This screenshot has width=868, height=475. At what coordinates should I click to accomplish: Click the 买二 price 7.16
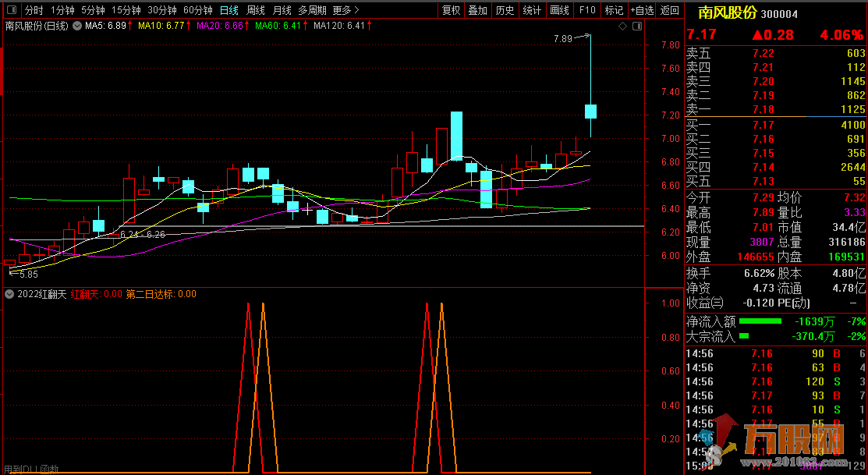pos(763,139)
